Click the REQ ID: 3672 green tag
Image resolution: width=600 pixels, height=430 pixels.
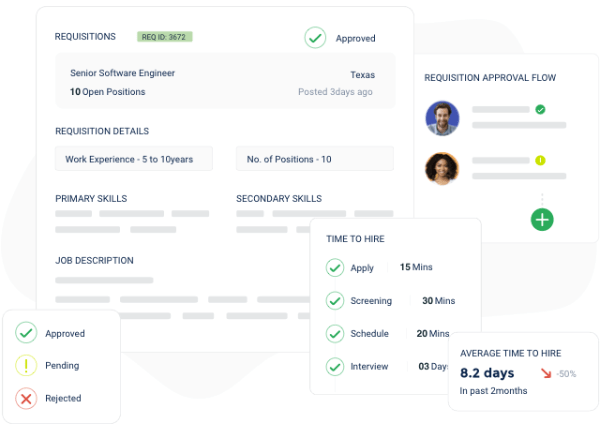point(164,37)
